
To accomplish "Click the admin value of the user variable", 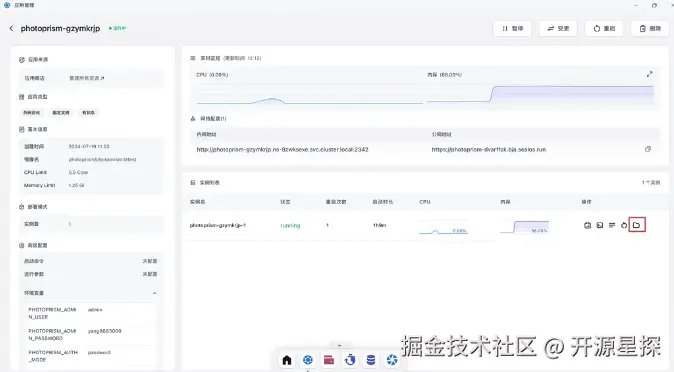I will (95, 310).
